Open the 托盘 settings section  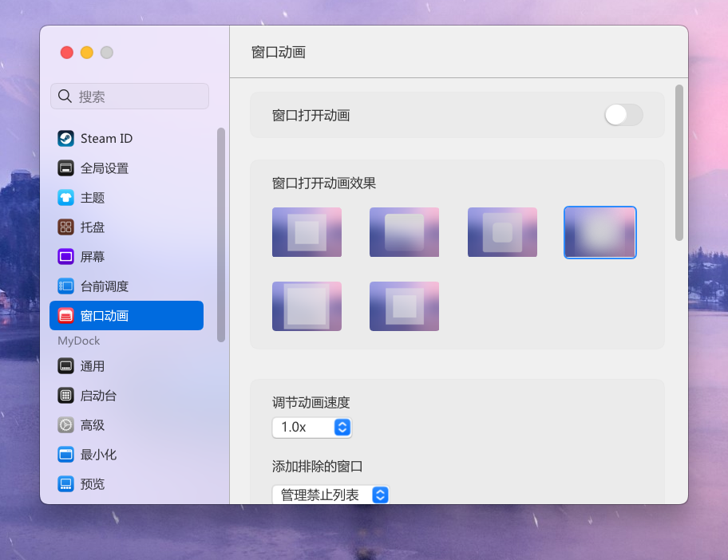point(126,227)
